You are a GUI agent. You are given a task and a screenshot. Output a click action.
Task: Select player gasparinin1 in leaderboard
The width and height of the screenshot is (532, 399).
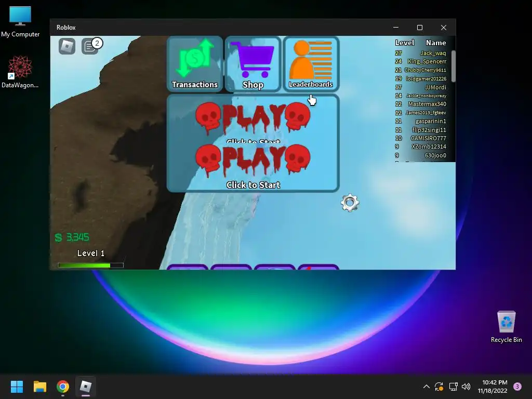click(421, 121)
